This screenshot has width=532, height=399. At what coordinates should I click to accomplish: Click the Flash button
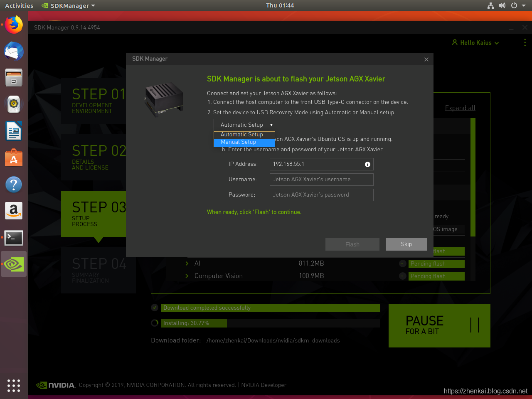pyautogui.click(x=352, y=244)
